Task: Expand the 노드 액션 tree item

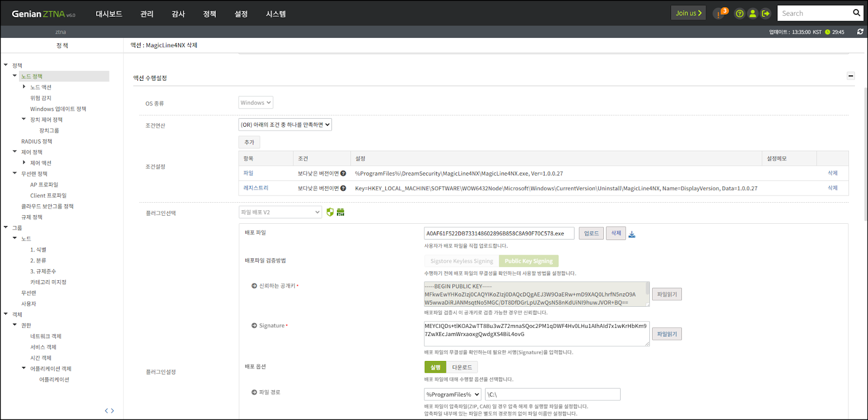Action: point(24,87)
